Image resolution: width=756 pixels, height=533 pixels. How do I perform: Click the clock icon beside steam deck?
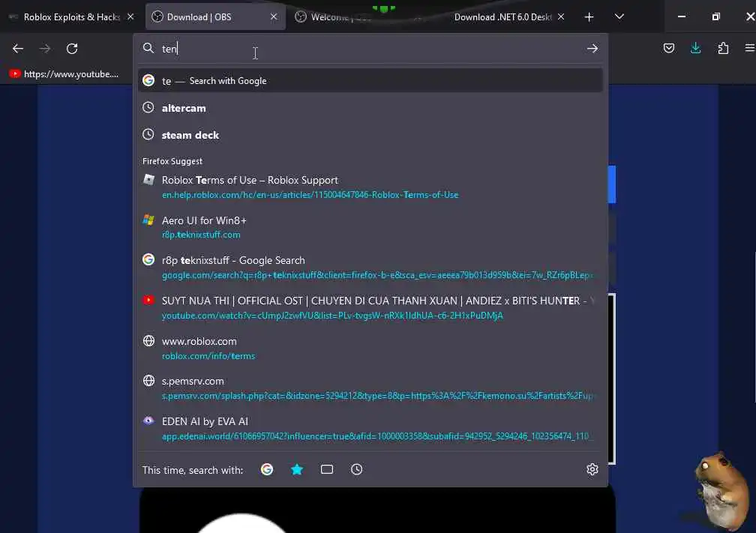148,134
